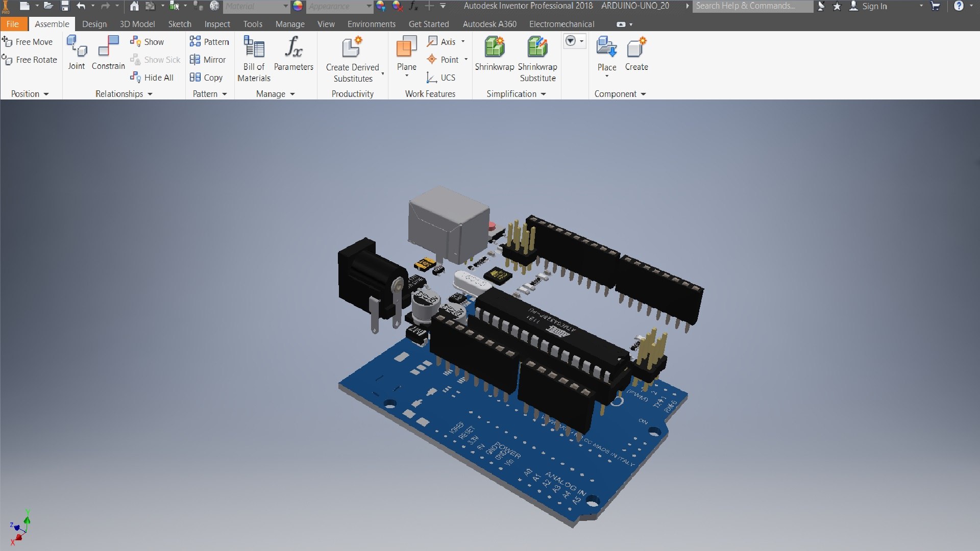Open Bill of Materials

(x=254, y=59)
